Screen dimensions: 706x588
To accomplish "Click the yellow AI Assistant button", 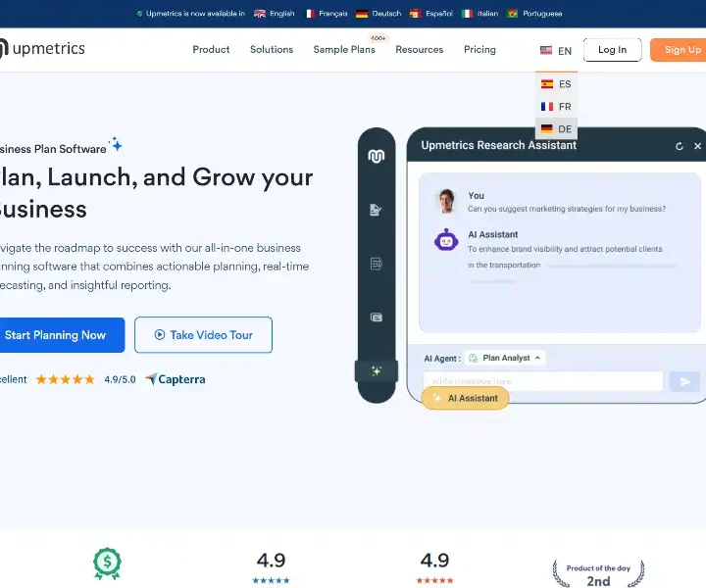I will click(466, 398).
